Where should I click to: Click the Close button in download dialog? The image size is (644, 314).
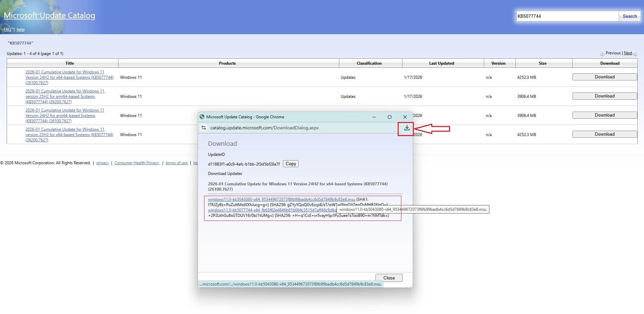click(389, 278)
